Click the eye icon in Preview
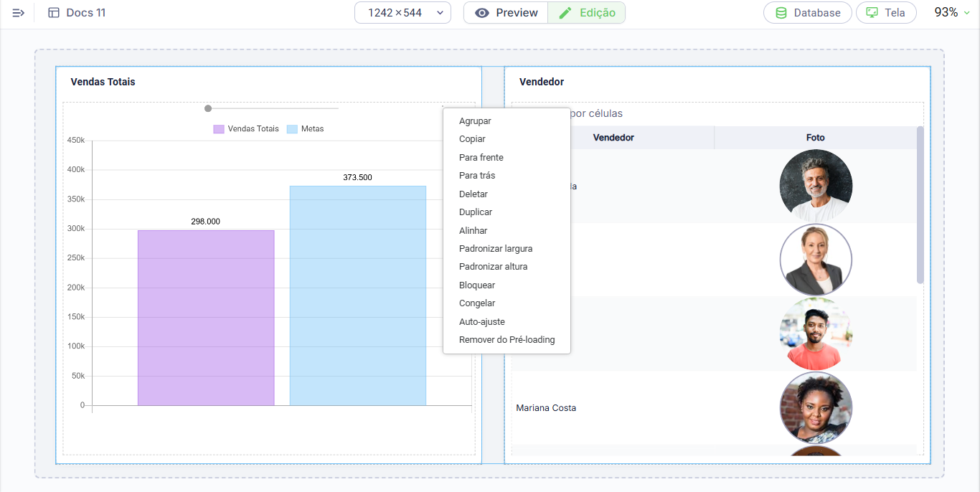980x492 pixels. [482, 13]
